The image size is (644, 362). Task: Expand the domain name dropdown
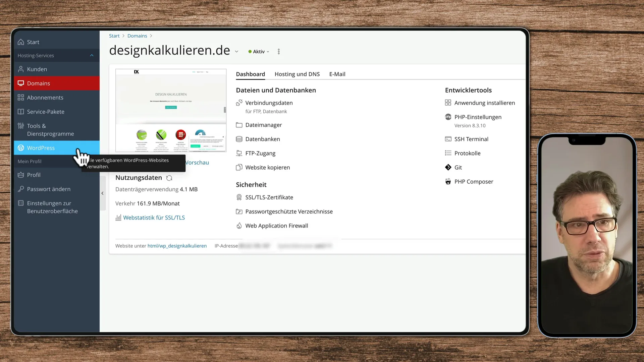click(x=237, y=51)
